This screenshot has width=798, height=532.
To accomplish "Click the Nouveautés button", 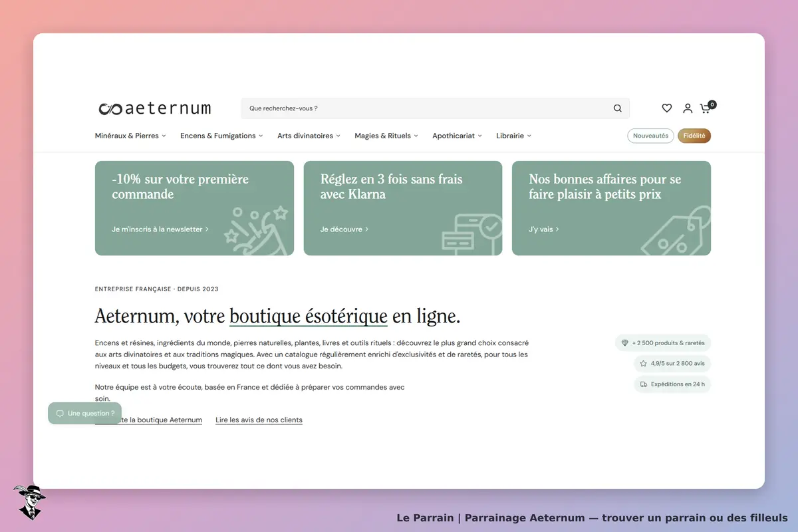I will (x=650, y=136).
